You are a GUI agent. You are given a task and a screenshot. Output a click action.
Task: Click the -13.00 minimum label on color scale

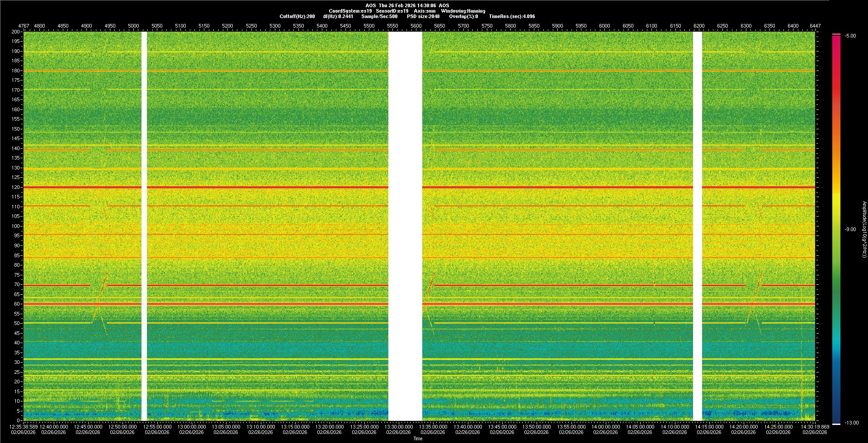pyautogui.click(x=851, y=423)
